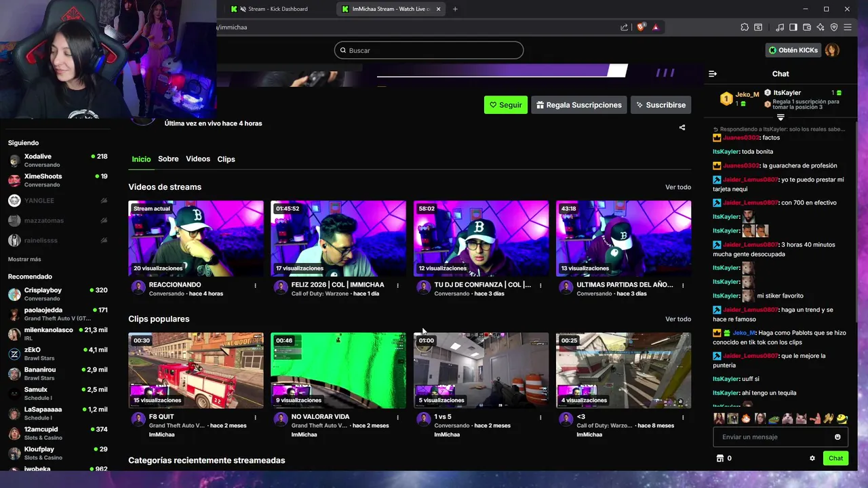Image resolution: width=868 pixels, height=488 pixels.
Task: Open Crisplayboy recommended channel
Action: tap(58, 294)
